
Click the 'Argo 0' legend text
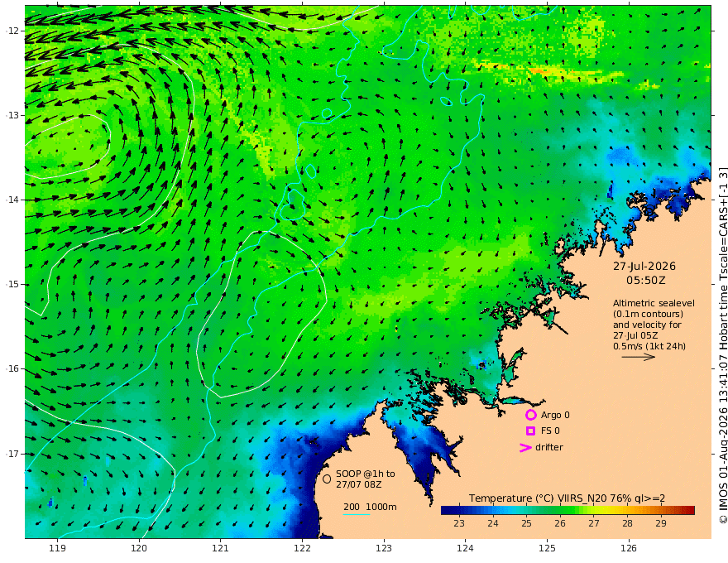point(555,416)
